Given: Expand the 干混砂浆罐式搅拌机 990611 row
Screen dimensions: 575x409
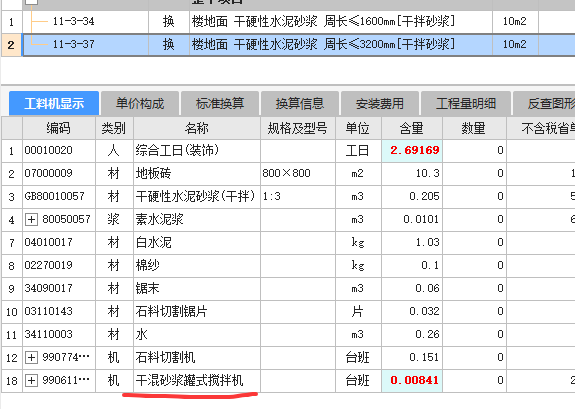Looking at the screenshot, I should click(31, 380).
